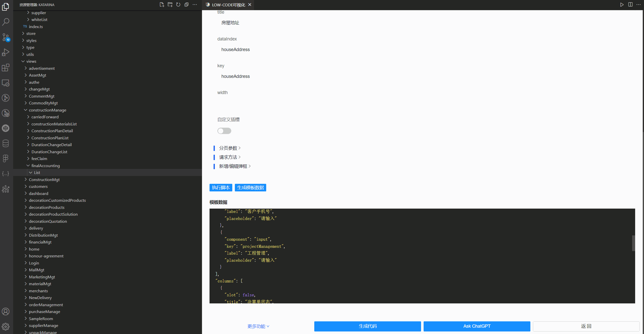Viewport: 644px width, 334px height.
Task: Expand the 新增/编辑弹框 section
Action: pyautogui.click(x=235, y=166)
